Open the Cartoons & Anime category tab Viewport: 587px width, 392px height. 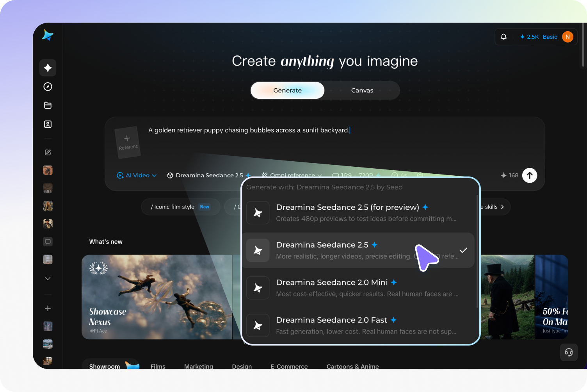pyautogui.click(x=353, y=366)
